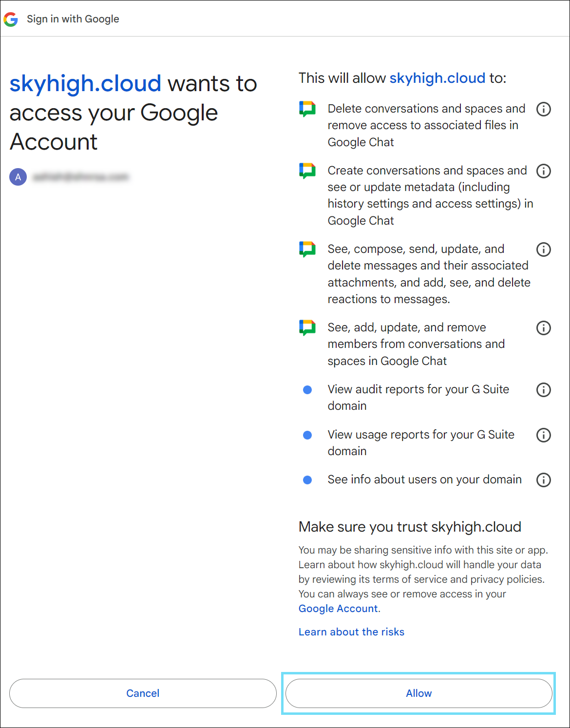
Task: Open the info icon for create conversations permission
Action: pos(543,171)
